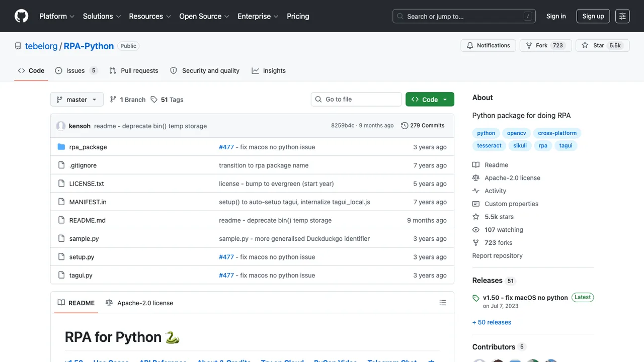The height and width of the screenshot is (362, 644).
Task: Open the 1 Branch link
Action: click(128, 100)
